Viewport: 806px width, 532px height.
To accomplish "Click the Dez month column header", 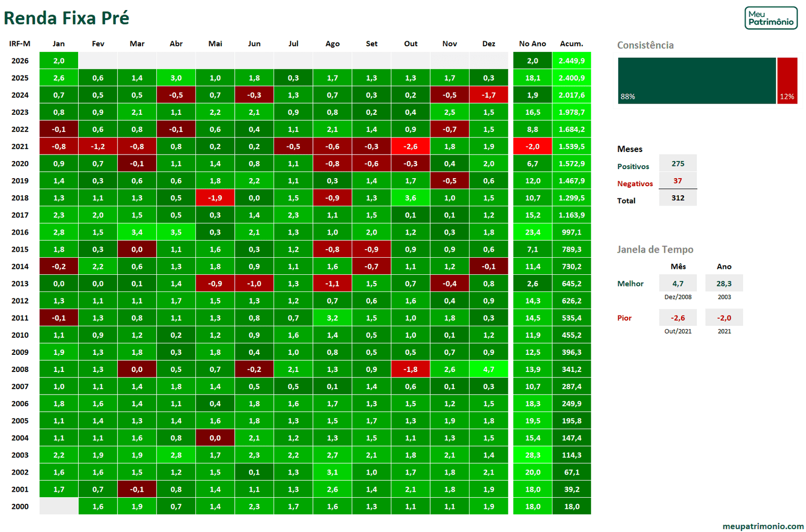I will [x=489, y=44].
